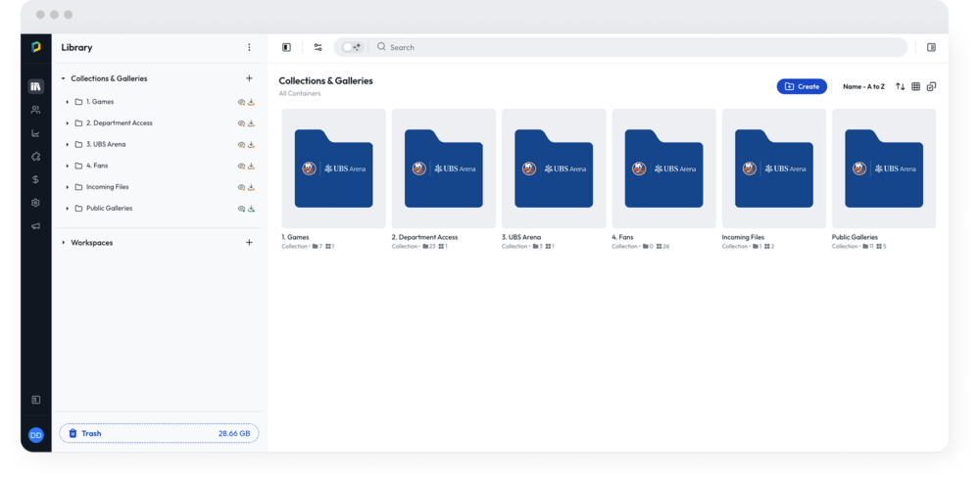Screen dimensions: 980x483
Task: Click the blue Create button
Action: (x=802, y=86)
